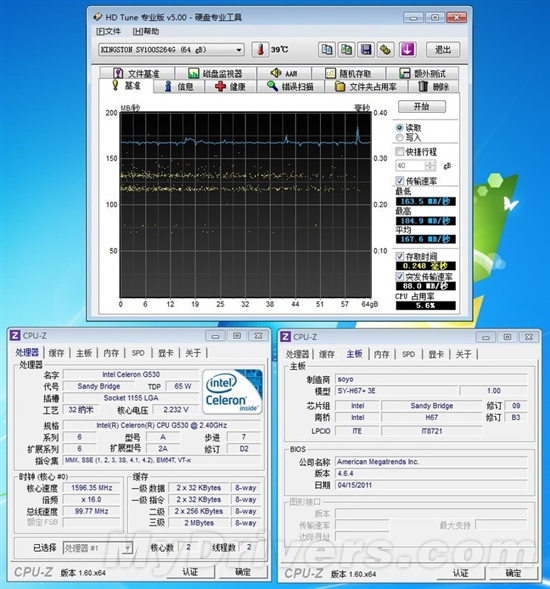Select 处理器 tab in right CPU-Z window
Viewport: 550px width, 589px height.
coord(297,354)
